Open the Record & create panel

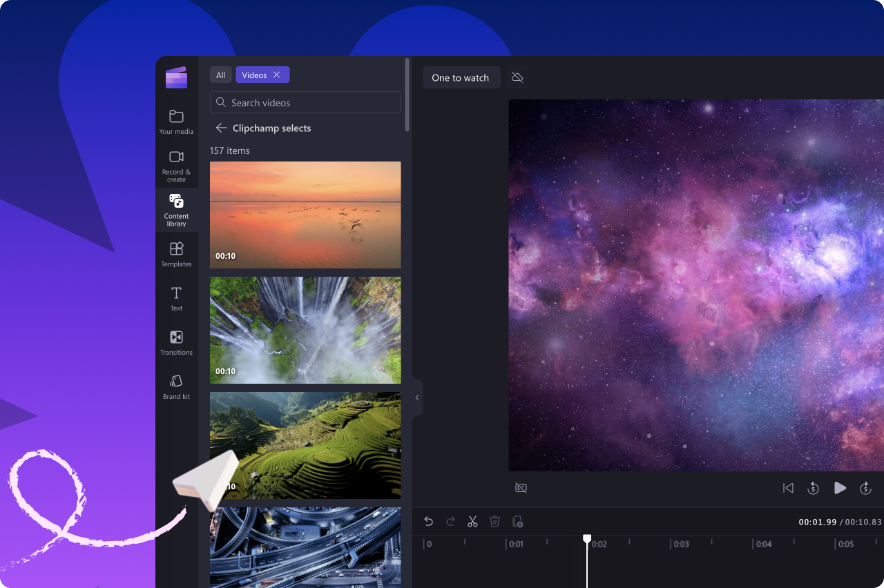tap(176, 164)
